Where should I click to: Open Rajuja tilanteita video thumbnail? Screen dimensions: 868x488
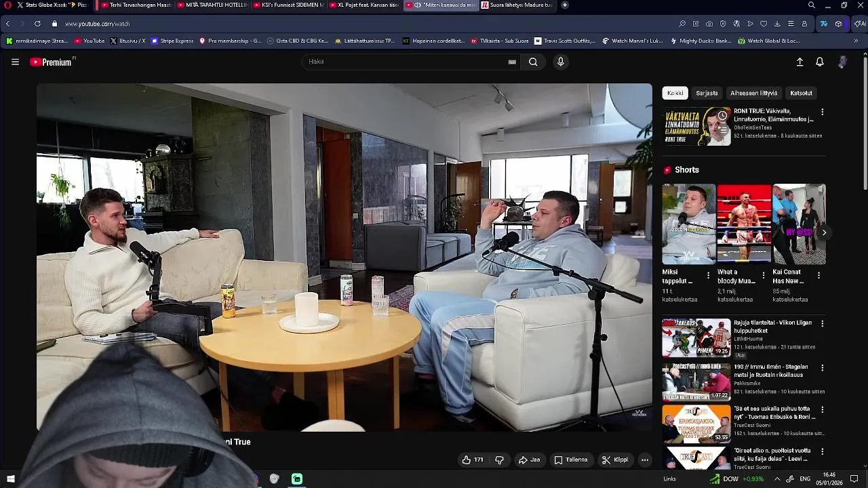[x=696, y=338]
